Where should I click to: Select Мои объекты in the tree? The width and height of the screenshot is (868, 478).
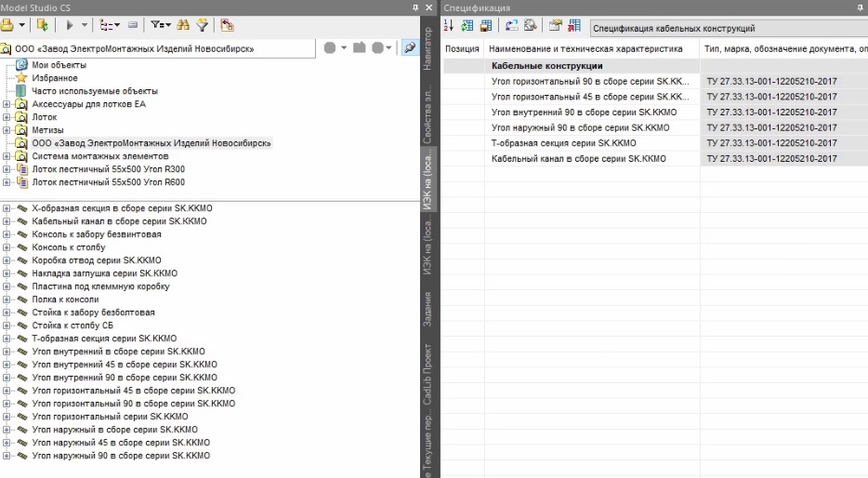pyautogui.click(x=59, y=65)
